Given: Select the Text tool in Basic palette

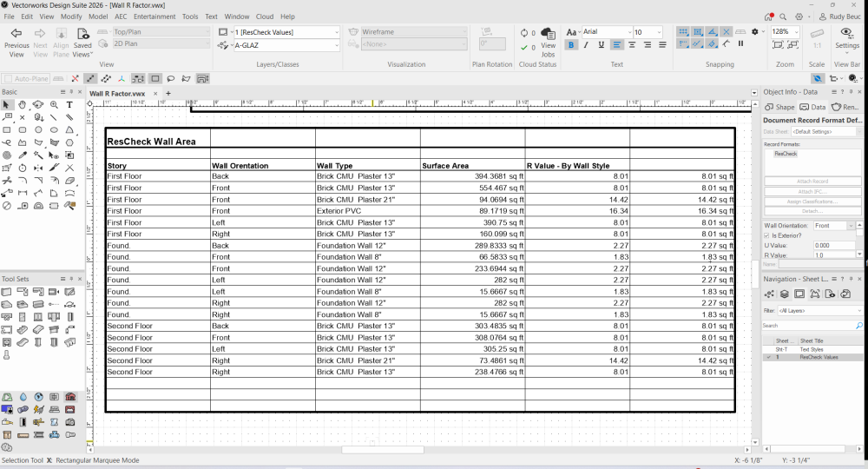Looking at the screenshot, I should 69,105.
